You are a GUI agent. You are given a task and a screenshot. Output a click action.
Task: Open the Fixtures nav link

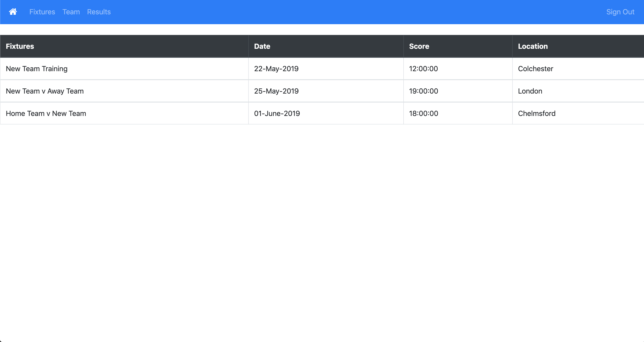42,12
